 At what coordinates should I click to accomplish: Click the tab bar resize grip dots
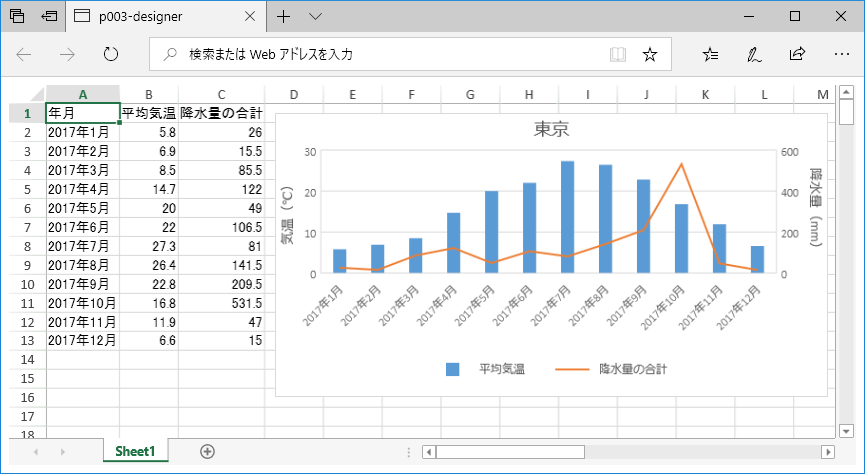coord(409,452)
